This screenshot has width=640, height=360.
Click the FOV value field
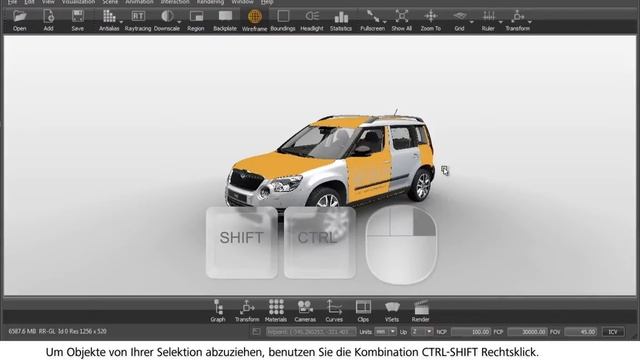(x=581, y=332)
